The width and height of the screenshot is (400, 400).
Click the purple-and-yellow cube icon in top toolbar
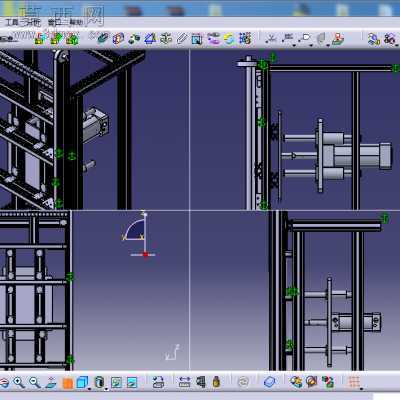tap(118, 39)
